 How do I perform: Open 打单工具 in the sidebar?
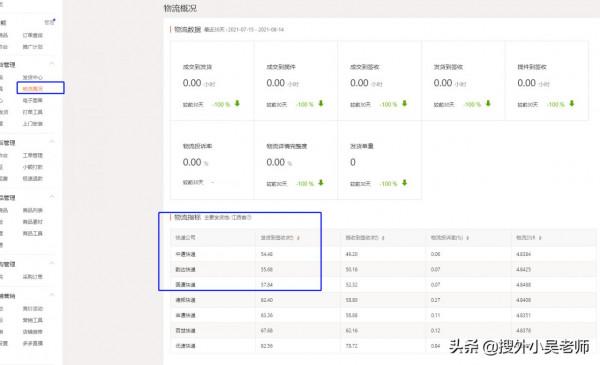click(33, 112)
